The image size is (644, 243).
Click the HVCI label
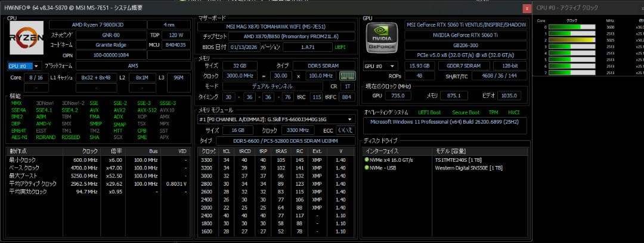click(x=513, y=112)
